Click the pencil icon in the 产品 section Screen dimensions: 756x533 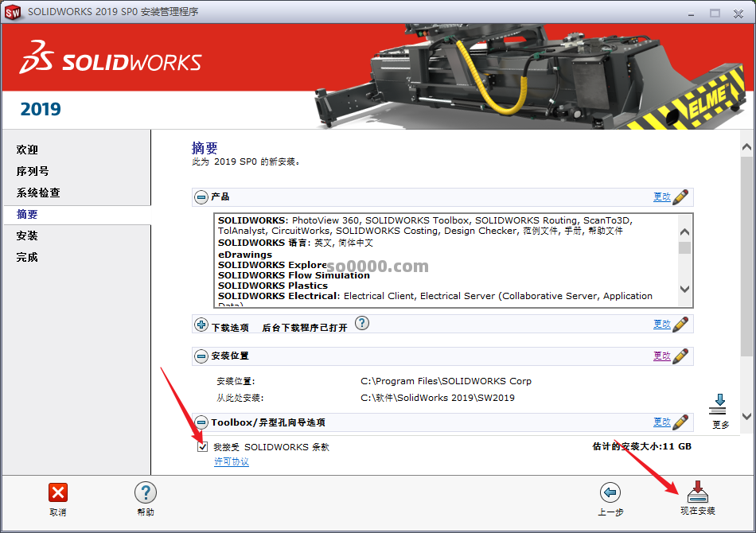680,196
